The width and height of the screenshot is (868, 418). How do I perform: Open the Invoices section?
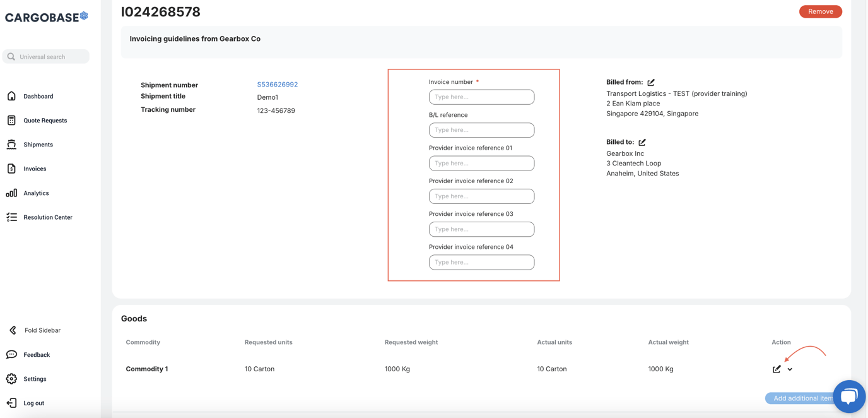[37, 168]
